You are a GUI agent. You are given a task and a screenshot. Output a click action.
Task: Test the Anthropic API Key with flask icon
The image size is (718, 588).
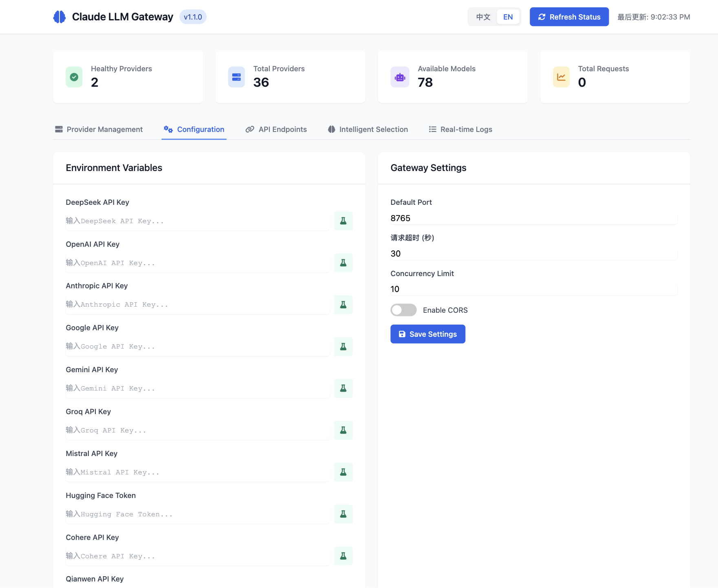click(x=343, y=305)
